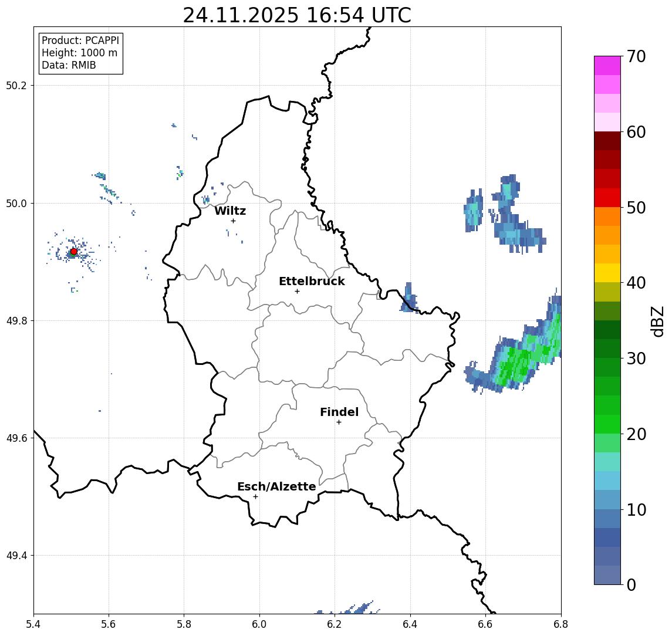Select the Wiltz station label
Screen dimensions: 672x636
point(230,211)
